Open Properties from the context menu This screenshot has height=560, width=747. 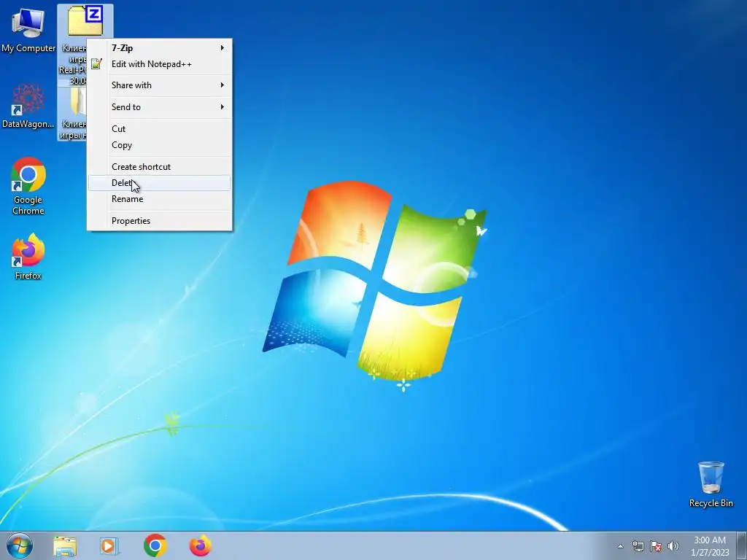tap(160, 221)
